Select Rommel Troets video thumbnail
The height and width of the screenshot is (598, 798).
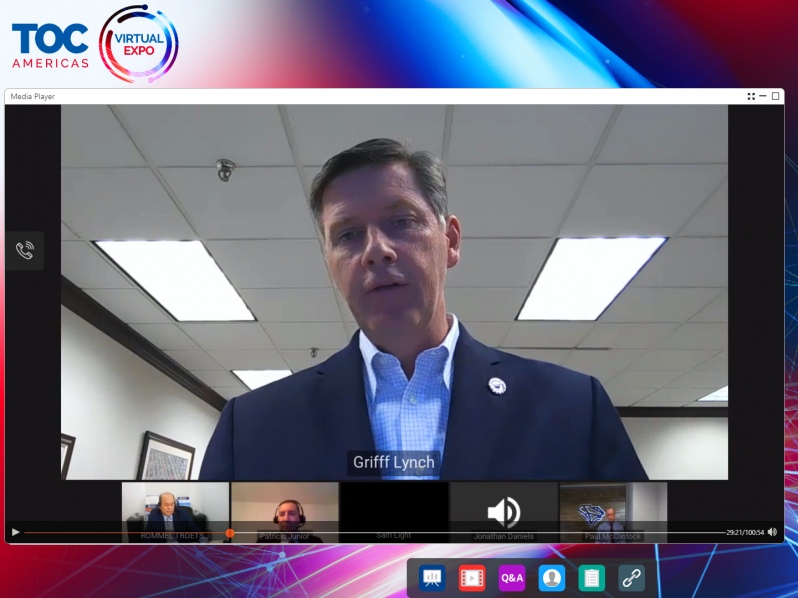tap(175, 512)
